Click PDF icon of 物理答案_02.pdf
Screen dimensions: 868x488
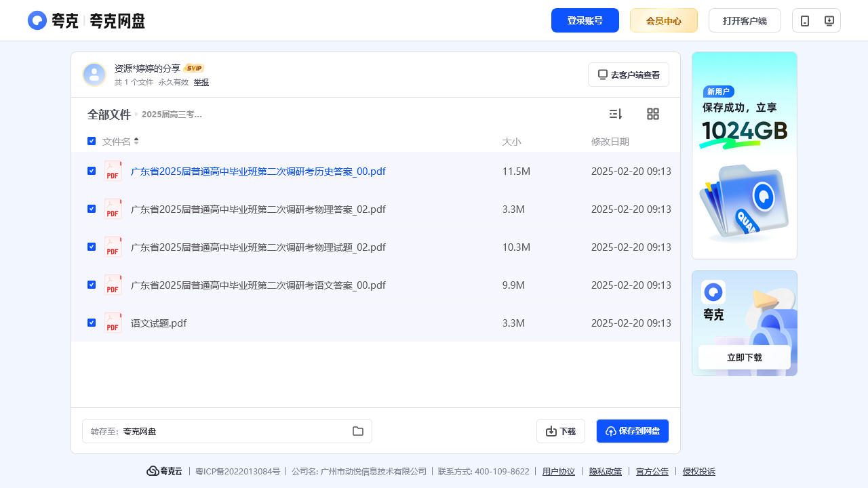click(x=113, y=209)
